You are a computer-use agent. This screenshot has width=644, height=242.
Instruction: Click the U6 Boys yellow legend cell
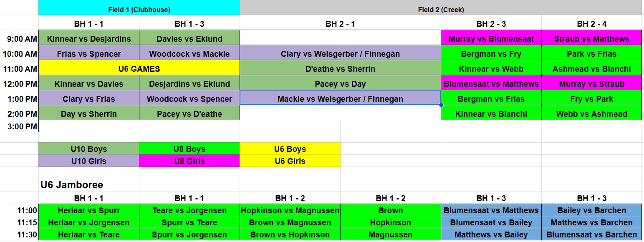290,149
